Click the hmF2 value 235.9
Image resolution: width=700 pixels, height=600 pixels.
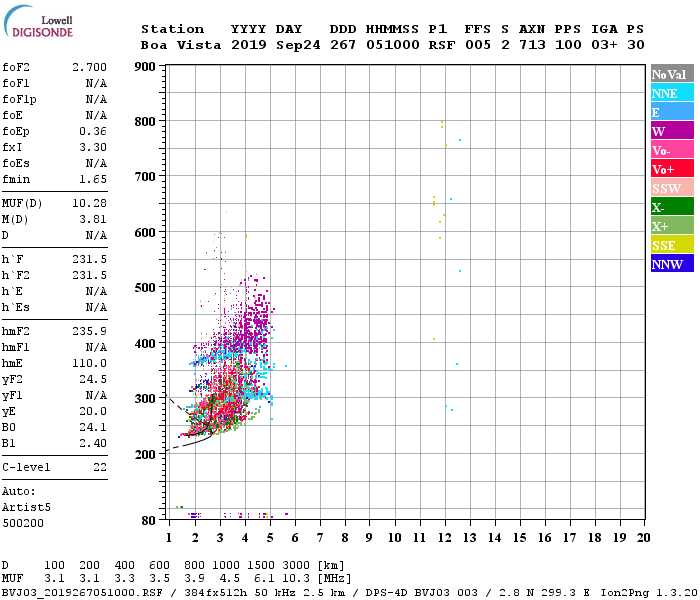tap(89, 331)
